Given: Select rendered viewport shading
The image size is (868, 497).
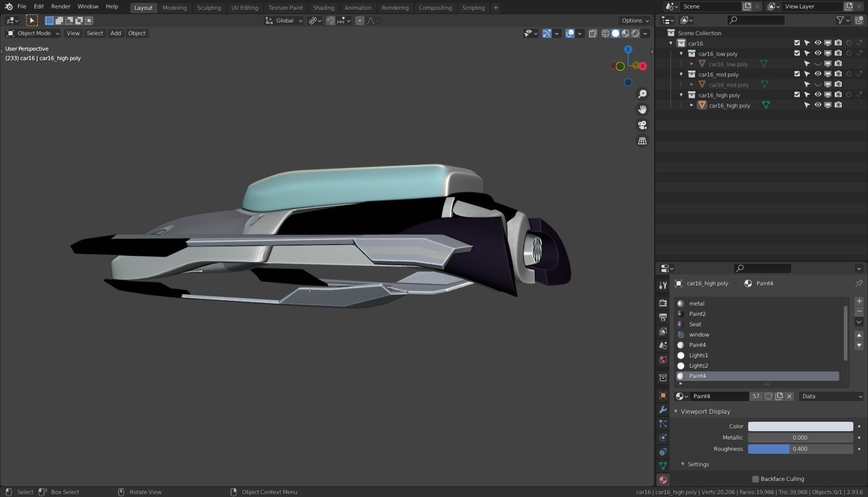Looking at the screenshot, I should (x=635, y=33).
